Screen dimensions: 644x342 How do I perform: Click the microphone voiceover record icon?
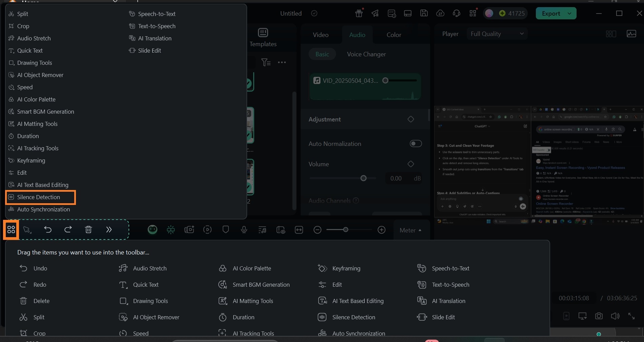pyautogui.click(x=244, y=230)
